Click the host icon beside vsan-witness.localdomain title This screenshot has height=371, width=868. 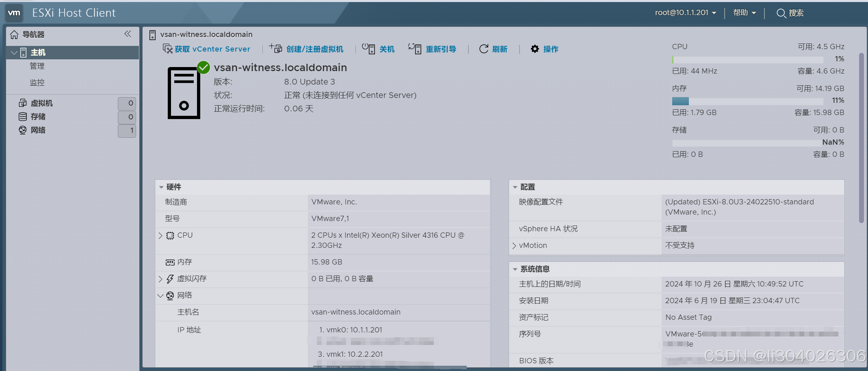[152, 35]
